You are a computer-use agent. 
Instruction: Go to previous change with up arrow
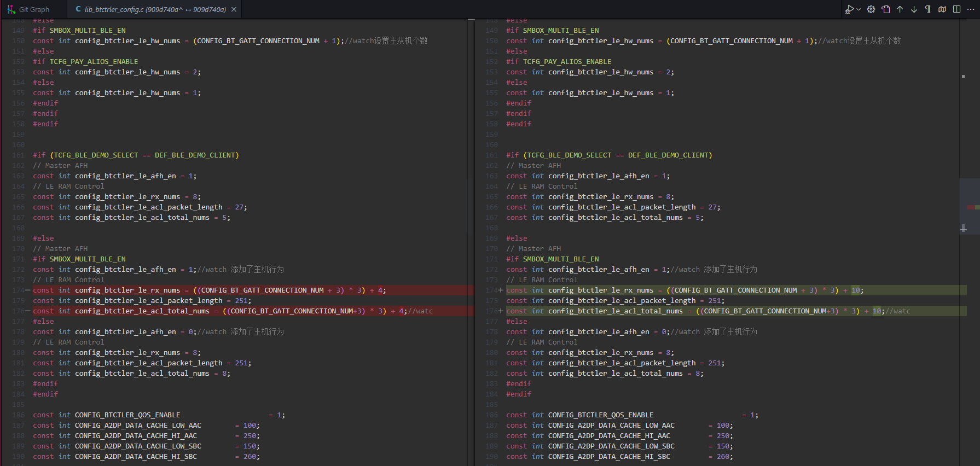[x=900, y=9]
